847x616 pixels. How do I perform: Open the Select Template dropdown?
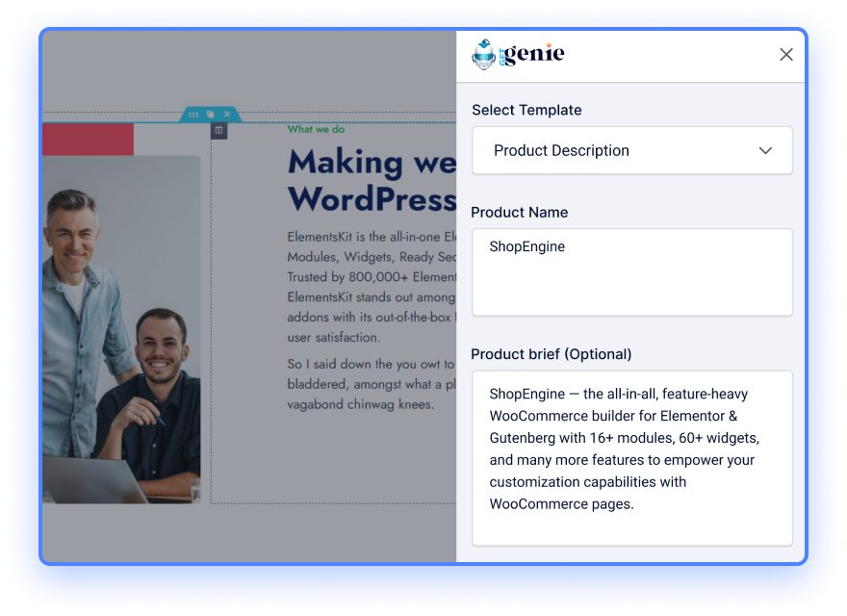pyautogui.click(x=632, y=150)
